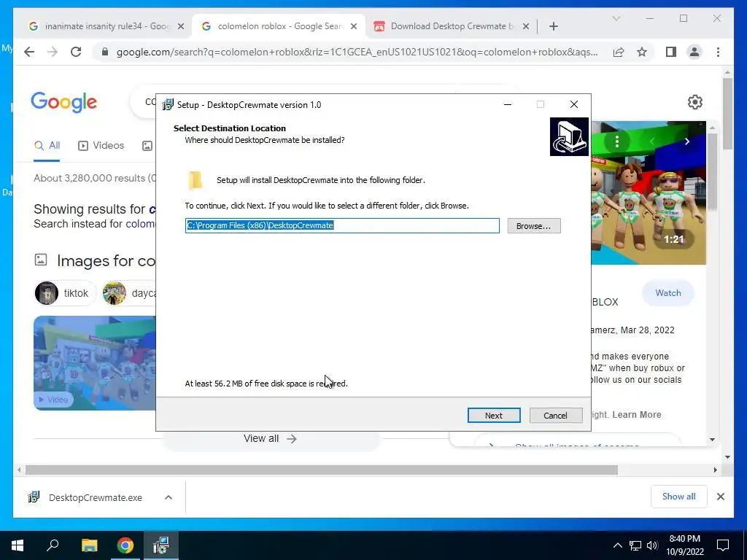Viewport: 747px width, 560px height.
Task: Click the Google logo
Action: pyautogui.click(x=64, y=102)
